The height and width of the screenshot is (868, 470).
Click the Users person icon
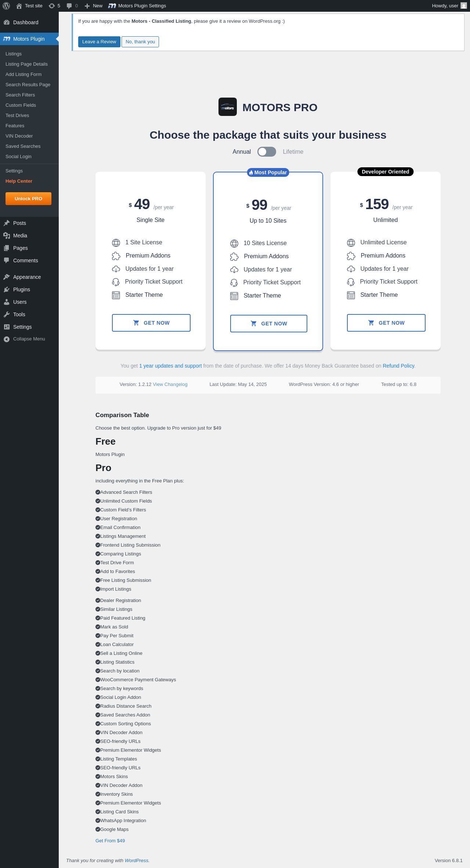[x=7, y=302]
